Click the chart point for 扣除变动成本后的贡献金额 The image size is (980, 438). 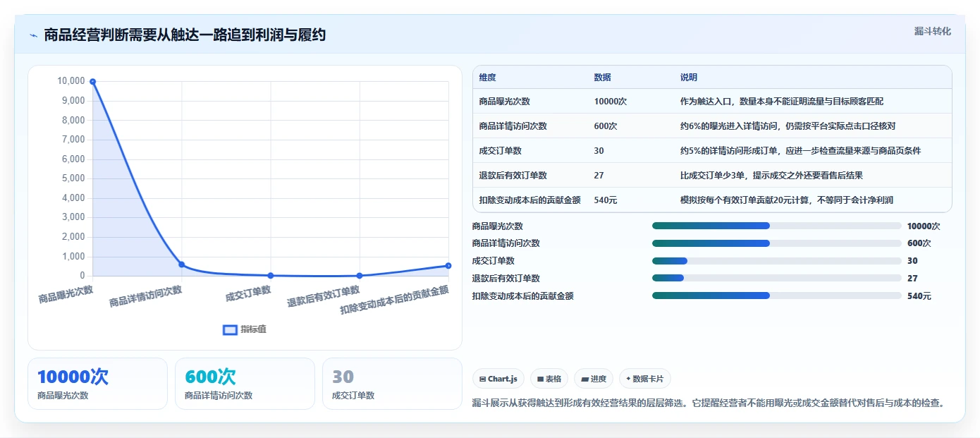(x=448, y=266)
